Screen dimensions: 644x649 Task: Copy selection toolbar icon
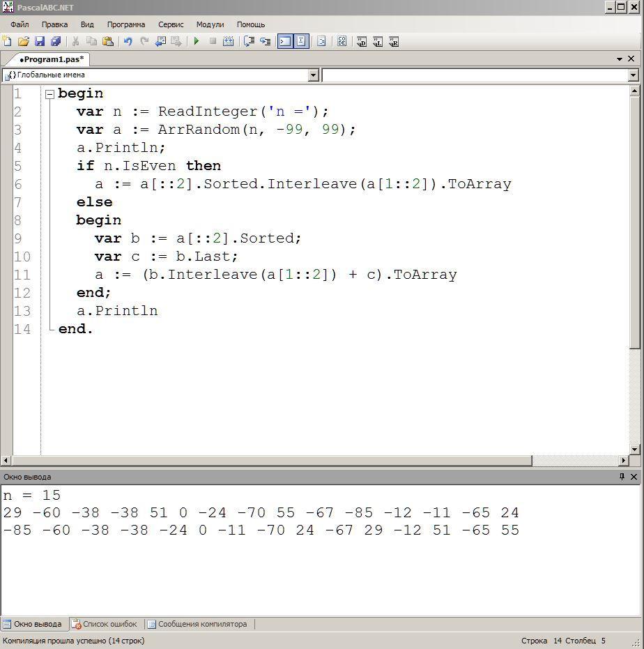91,41
